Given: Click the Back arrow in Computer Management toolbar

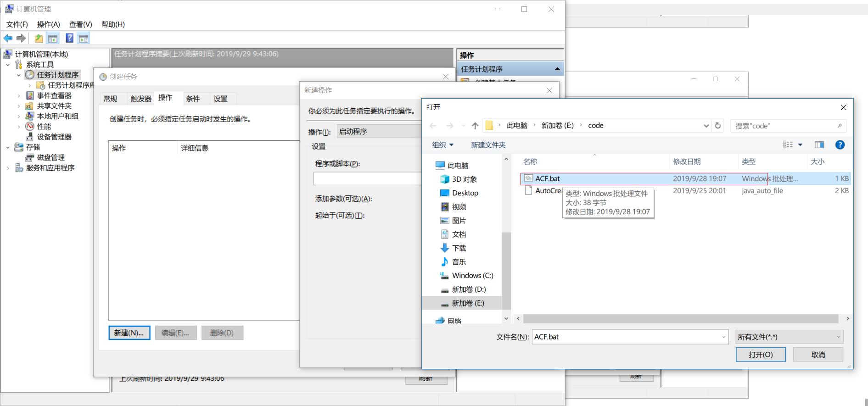Looking at the screenshot, I should coord(8,39).
